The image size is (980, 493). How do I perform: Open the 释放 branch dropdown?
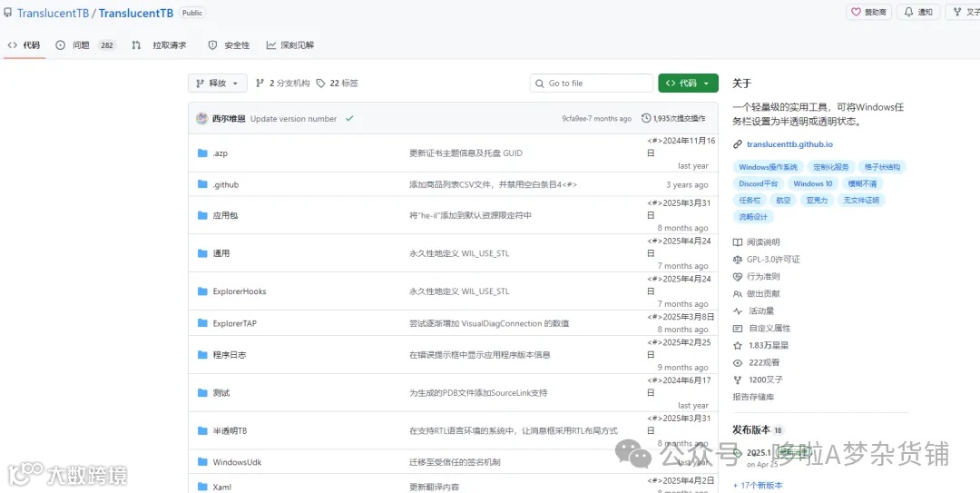pos(218,84)
